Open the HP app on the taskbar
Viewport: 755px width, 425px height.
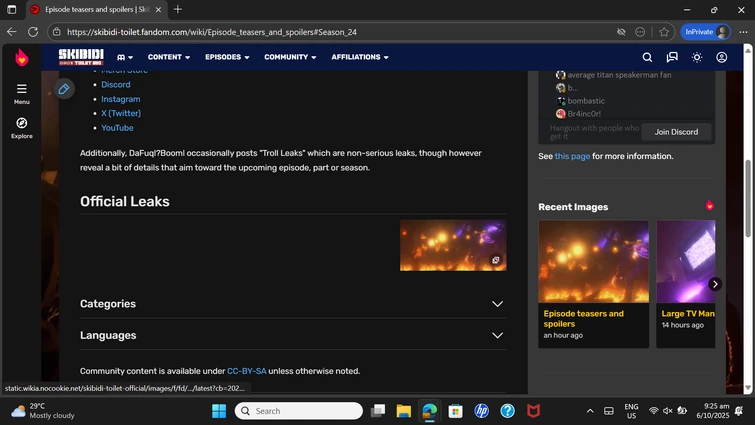482,411
